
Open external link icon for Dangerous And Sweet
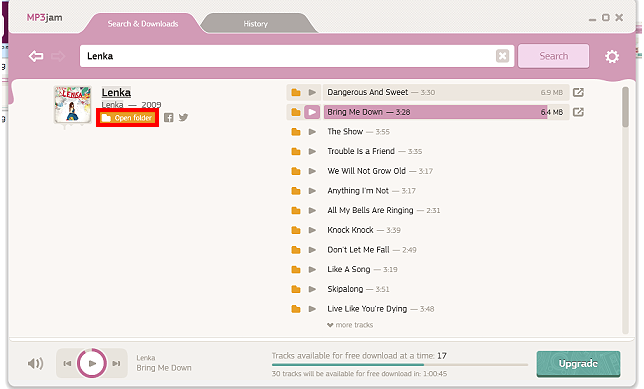click(x=578, y=92)
